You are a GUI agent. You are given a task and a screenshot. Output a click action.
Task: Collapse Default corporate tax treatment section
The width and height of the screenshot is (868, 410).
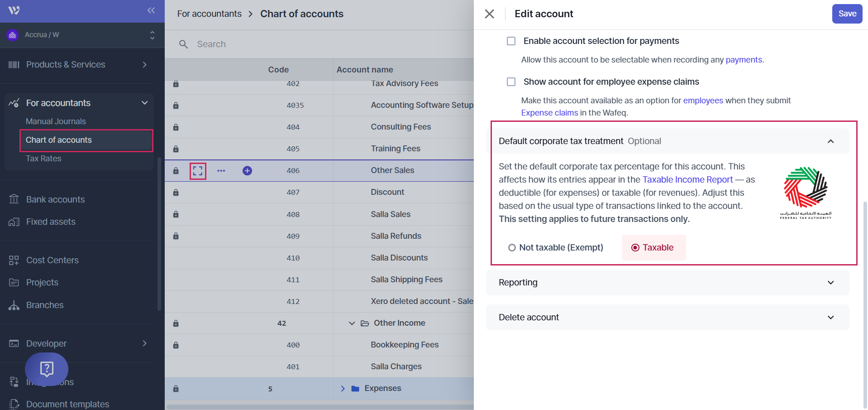pyautogui.click(x=830, y=141)
